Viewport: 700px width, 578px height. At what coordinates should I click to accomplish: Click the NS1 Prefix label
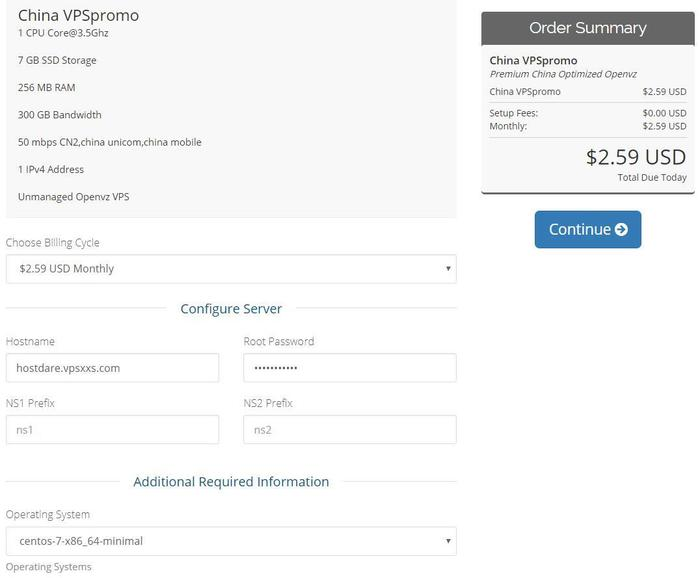(30, 403)
